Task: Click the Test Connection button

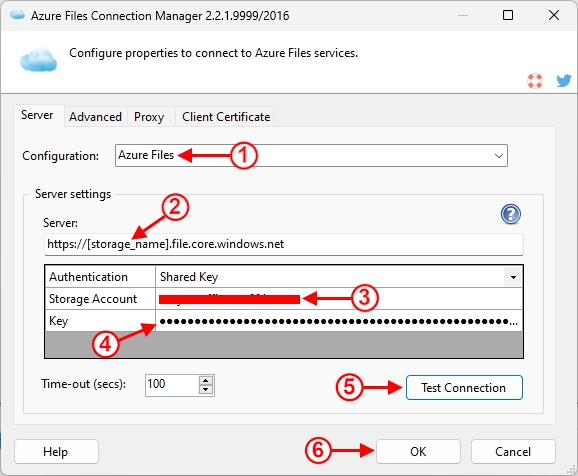Action: 464,388
